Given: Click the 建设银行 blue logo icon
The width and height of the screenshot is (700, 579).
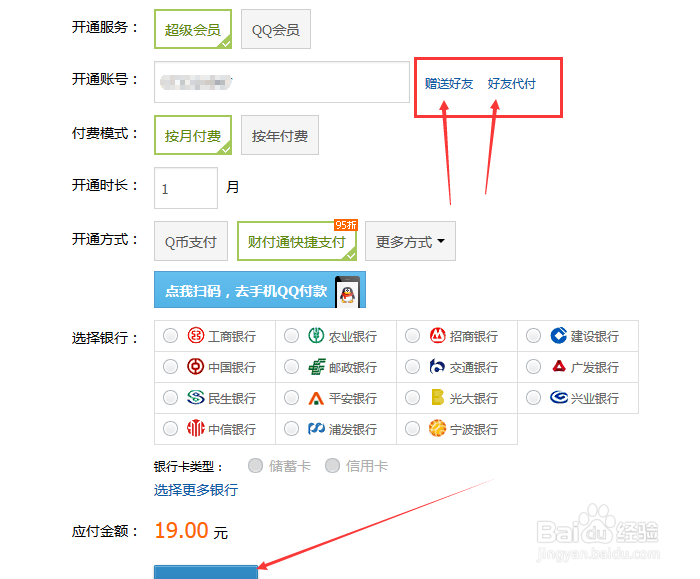Looking at the screenshot, I should 558,335.
